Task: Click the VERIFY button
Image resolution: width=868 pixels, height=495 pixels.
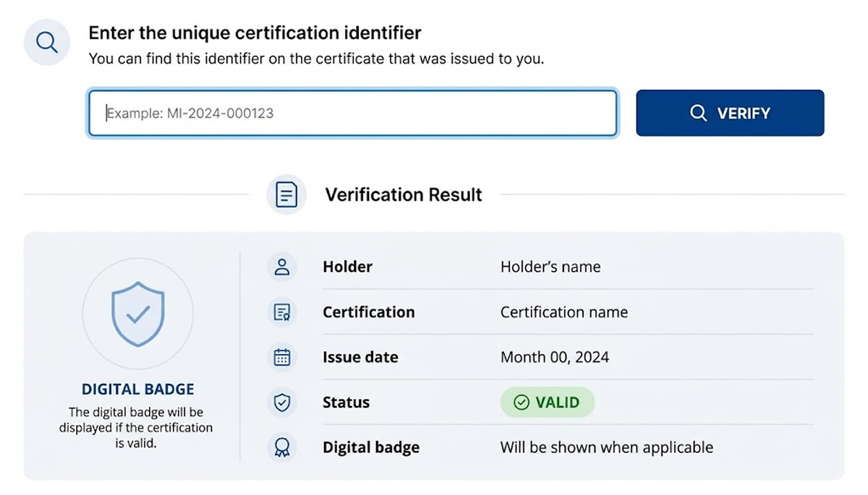Action: (x=730, y=113)
